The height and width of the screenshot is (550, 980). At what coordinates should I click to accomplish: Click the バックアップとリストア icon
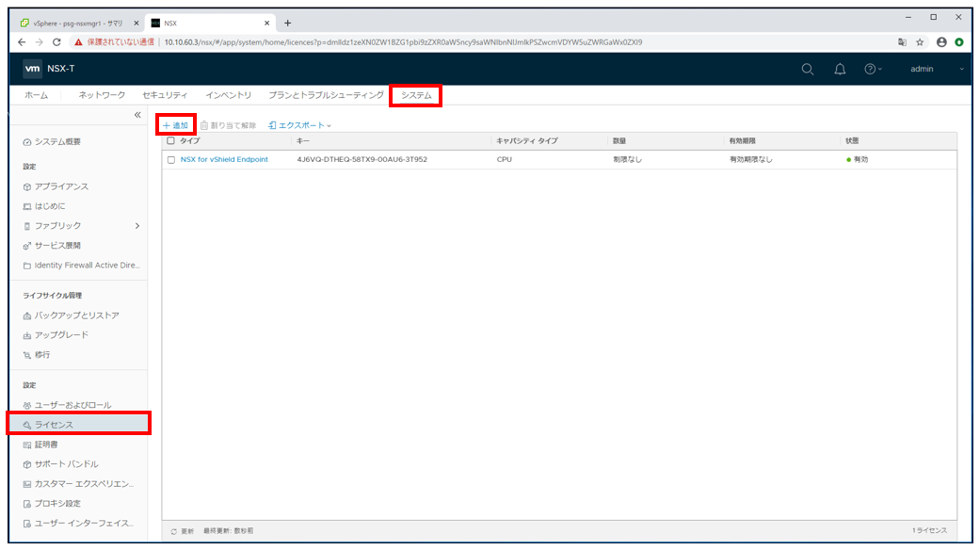(27, 316)
